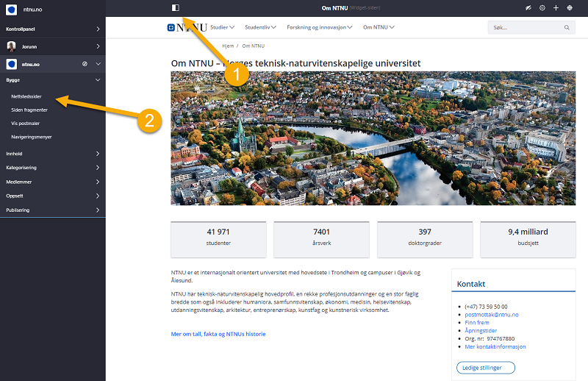
Task: Click the 397 doktorgrader card
Action: (x=425, y=240)
